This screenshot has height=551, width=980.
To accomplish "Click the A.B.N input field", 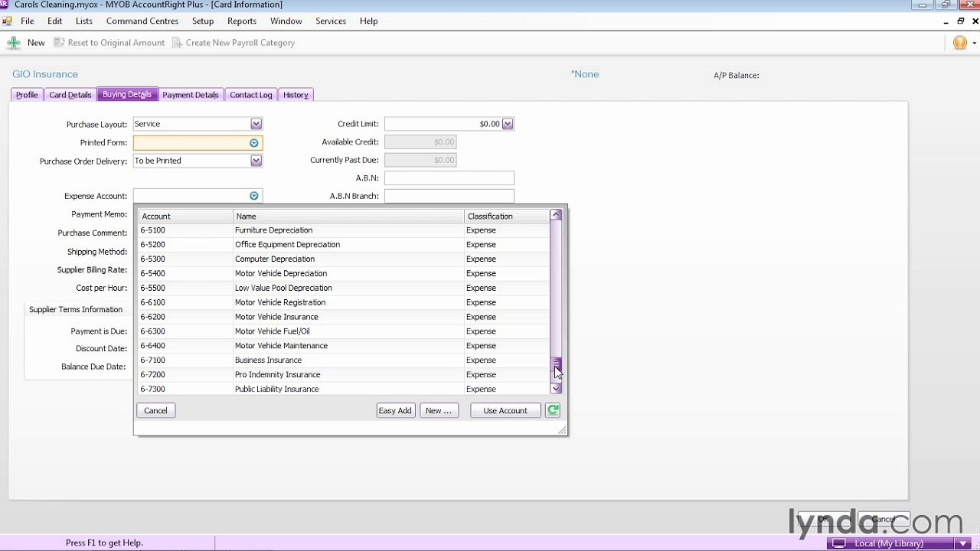I will pyautogui.click(x=449, y=178).
